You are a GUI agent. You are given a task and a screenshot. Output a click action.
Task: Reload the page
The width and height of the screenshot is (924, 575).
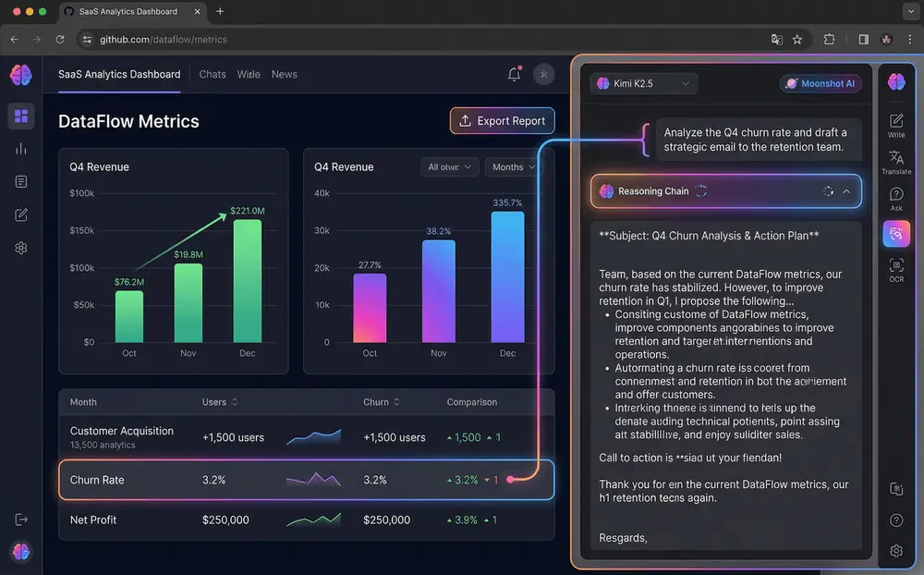(x=59, y=40)
